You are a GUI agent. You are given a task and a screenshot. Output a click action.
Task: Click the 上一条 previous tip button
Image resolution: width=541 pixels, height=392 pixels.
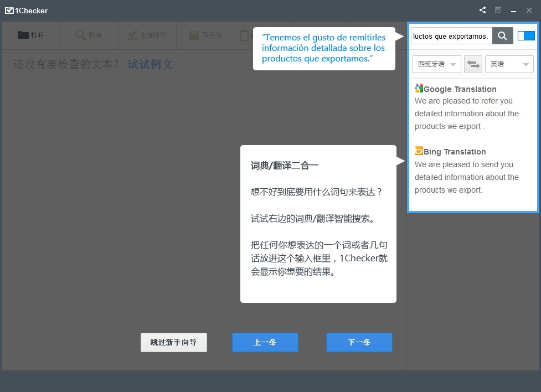tap(265, 342)
